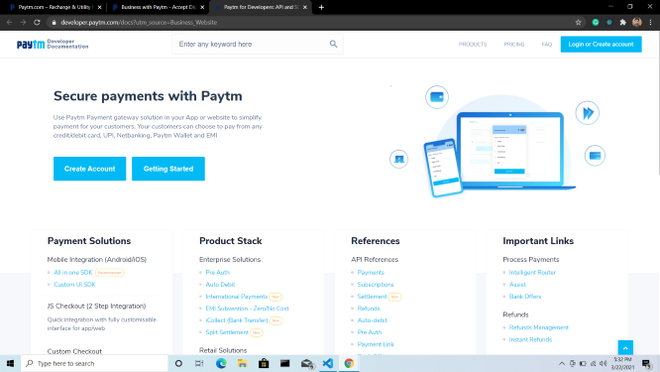
Task: Open Payment Link reference
Action: (x=375, y=344)
